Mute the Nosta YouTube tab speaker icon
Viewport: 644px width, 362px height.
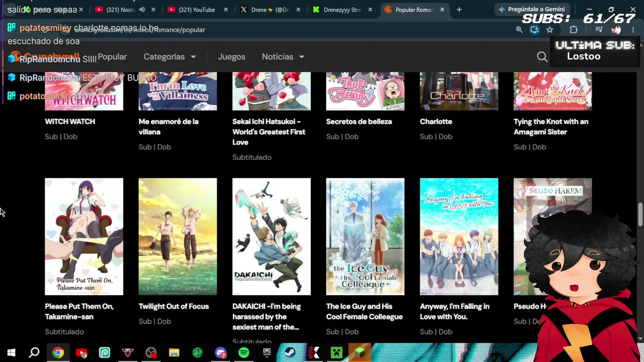pos(142,10)
